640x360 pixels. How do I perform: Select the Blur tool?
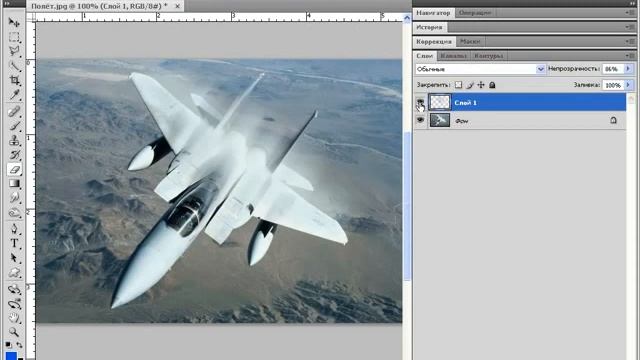(14, 198)
